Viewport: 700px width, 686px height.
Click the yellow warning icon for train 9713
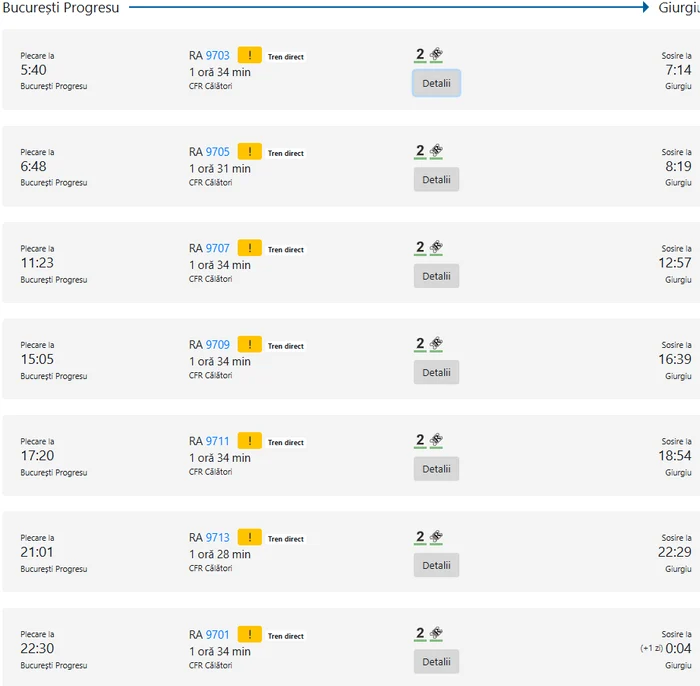point(249,538)
